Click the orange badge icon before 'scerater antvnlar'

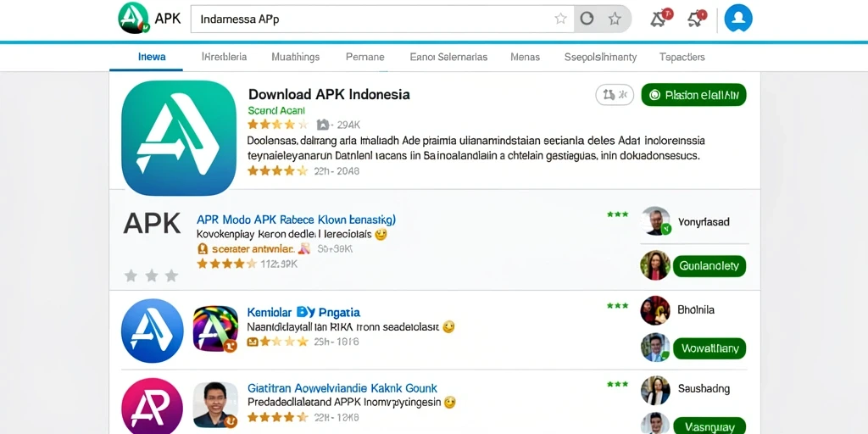202,249
